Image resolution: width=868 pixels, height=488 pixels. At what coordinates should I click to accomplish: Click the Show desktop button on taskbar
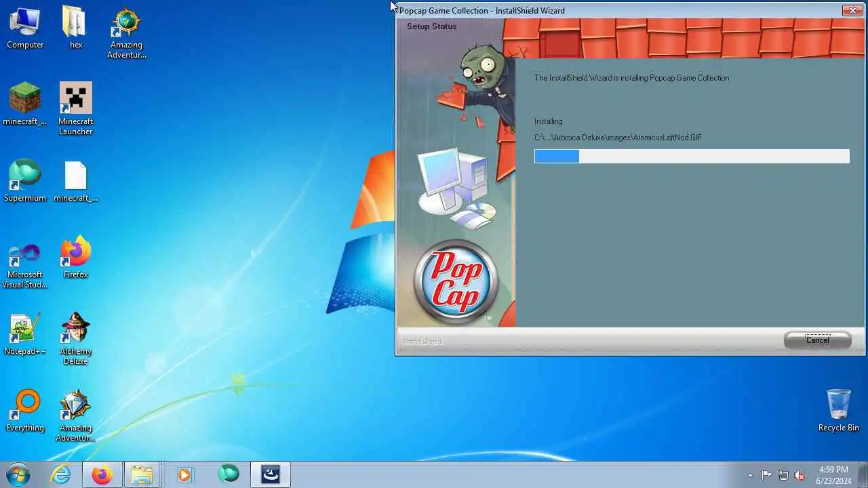click(863, 475)
